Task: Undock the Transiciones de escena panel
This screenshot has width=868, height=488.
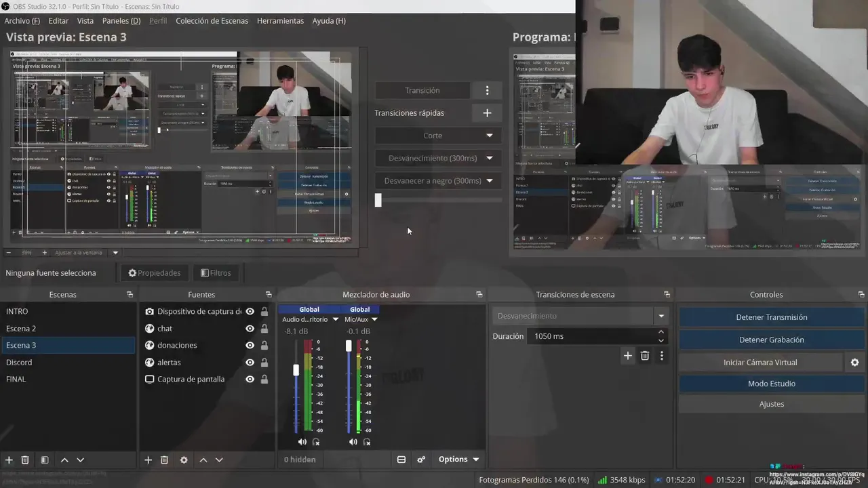Action: tap(667, 295)
